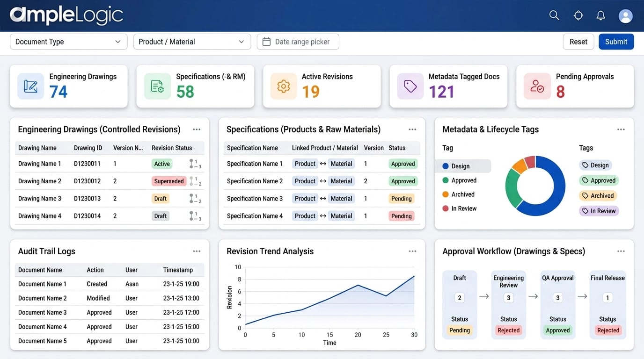
Task: Open more options for Audit Trail Logs
Action: coord(197,251)
